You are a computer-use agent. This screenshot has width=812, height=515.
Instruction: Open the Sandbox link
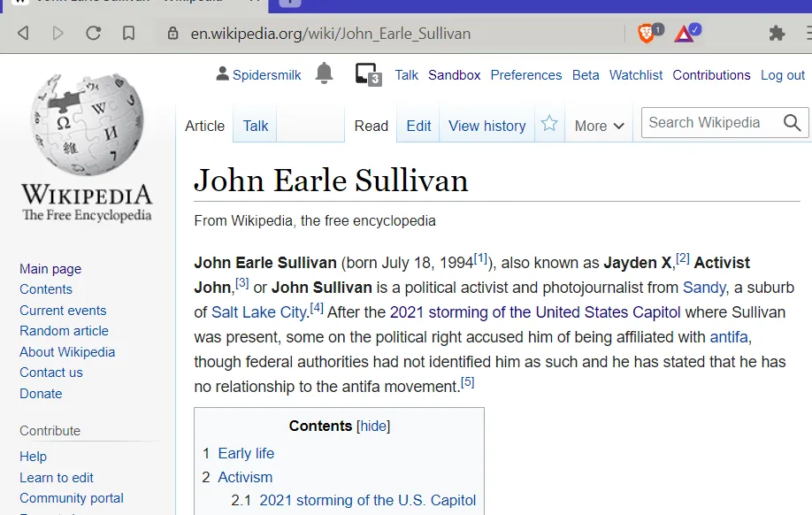[x=454, y=75]
